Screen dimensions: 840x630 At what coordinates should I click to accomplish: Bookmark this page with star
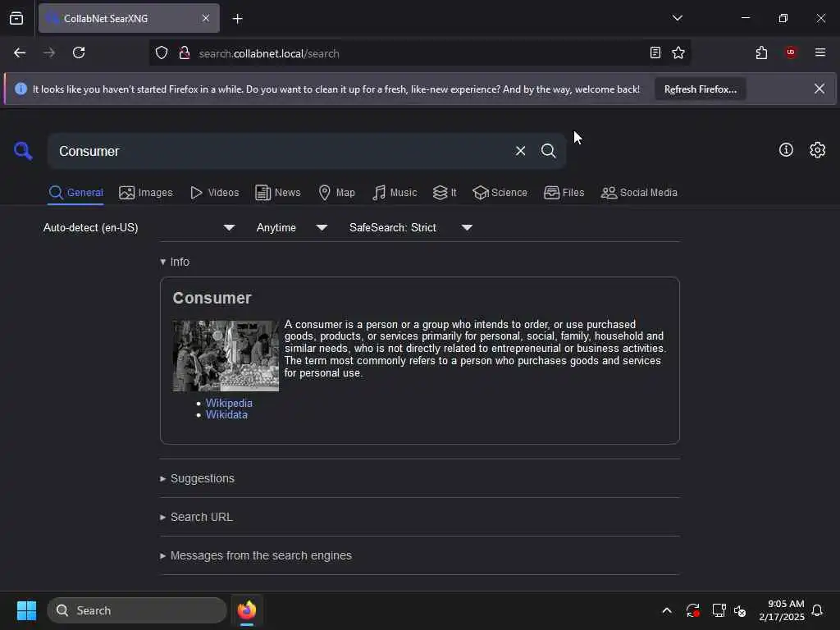tap(678, 52)
